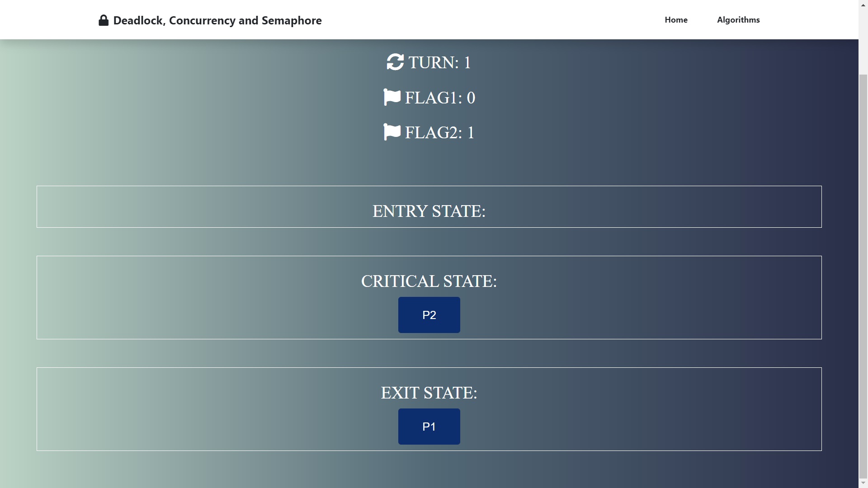This screenshot has width=868, height=488.
Task: Click the ENTRY STATE heading
Action: (429, 211)
